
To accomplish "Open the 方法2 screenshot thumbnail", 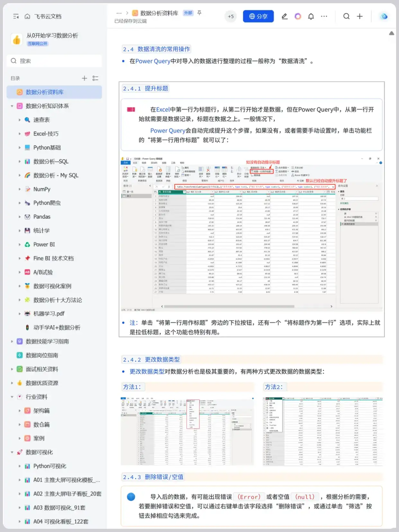I will click(x=323, y=431).
